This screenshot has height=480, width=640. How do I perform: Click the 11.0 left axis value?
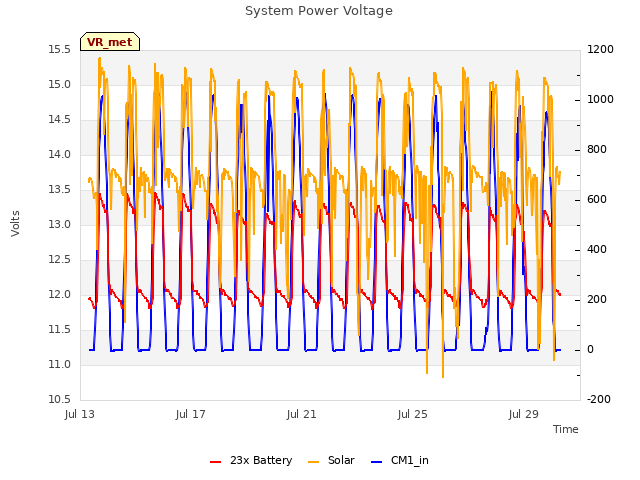coord(60,364)
